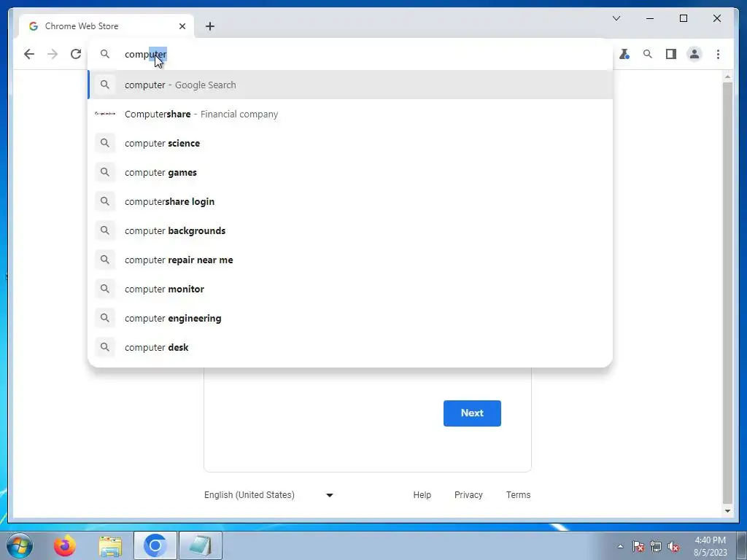Screen dimensions: 747x560
Task: Select 'computer monitor' suggestion
Action: [350, 289]
